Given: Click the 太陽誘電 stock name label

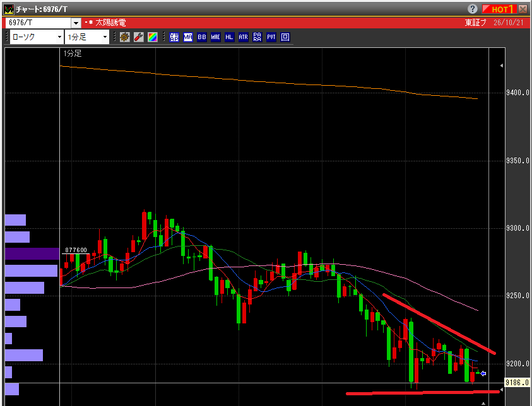Looking at the screenshot, I should (x=110, y=23).
